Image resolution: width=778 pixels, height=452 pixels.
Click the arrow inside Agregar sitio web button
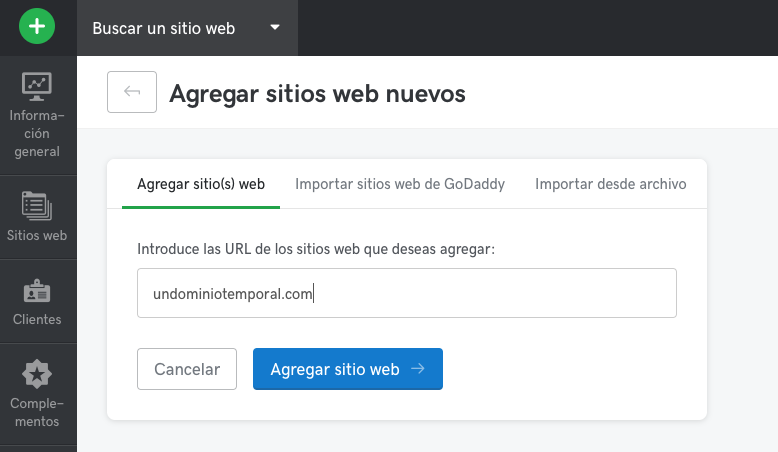pyautogui.click(x=418, y=369)
